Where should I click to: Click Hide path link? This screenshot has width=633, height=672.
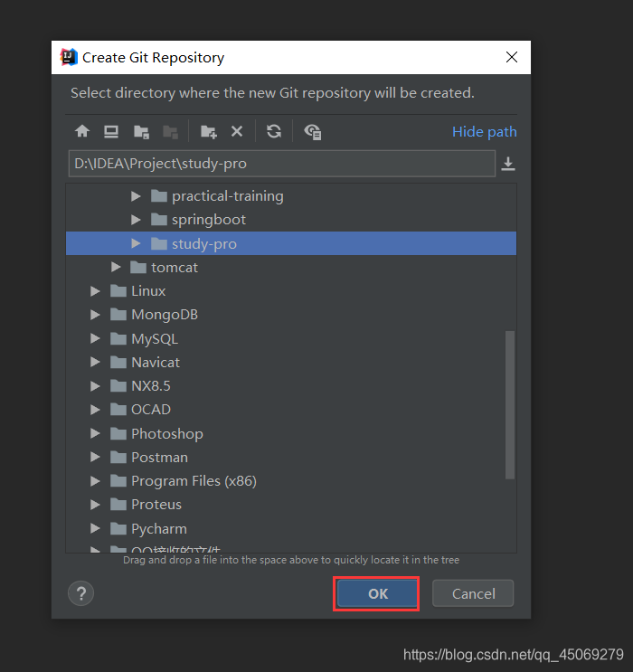click(485, 131)
